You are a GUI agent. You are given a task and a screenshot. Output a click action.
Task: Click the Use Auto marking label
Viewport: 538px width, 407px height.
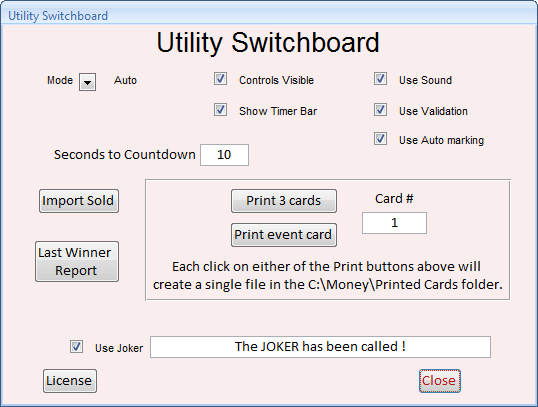[x=441, y=140]
